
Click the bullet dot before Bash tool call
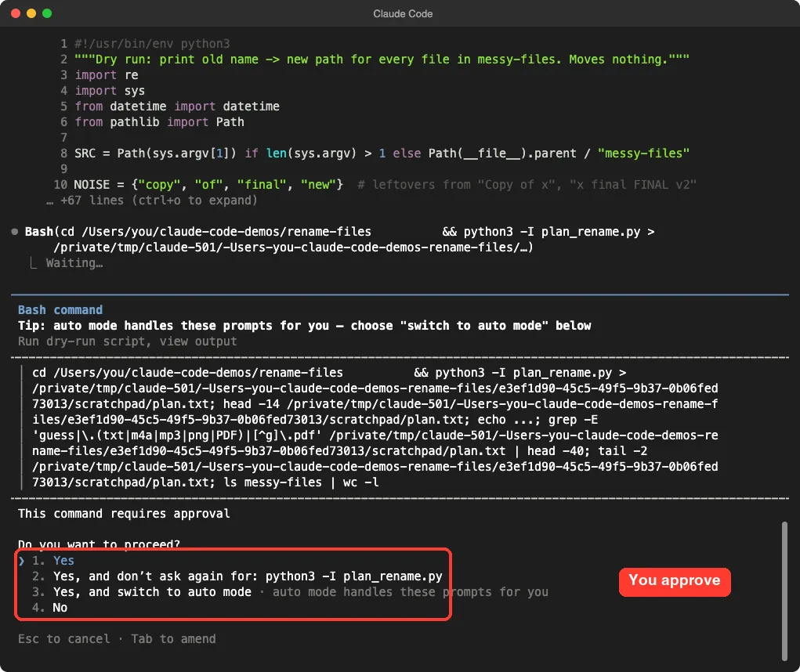[x=15, y=232]
